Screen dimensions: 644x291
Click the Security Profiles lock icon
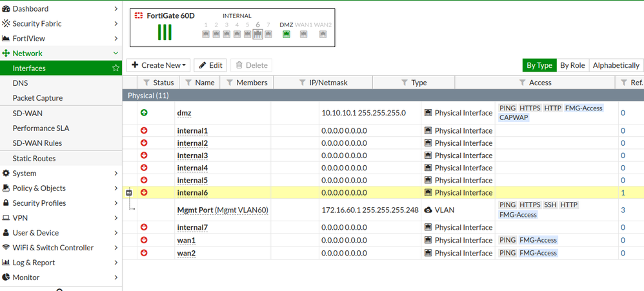click(6, 203)
